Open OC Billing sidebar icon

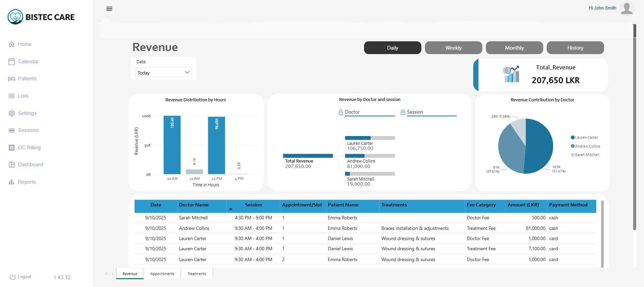[12, 148]
